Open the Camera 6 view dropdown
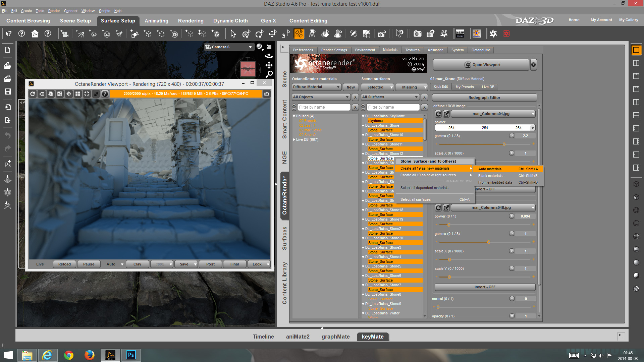The image size is (644, 362). click(x=250, y=47)
